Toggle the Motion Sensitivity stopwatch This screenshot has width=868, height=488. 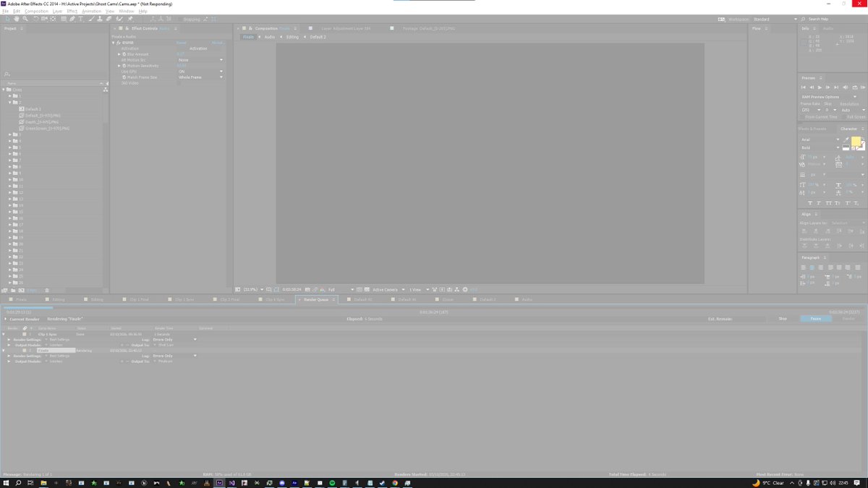[124, 66]
